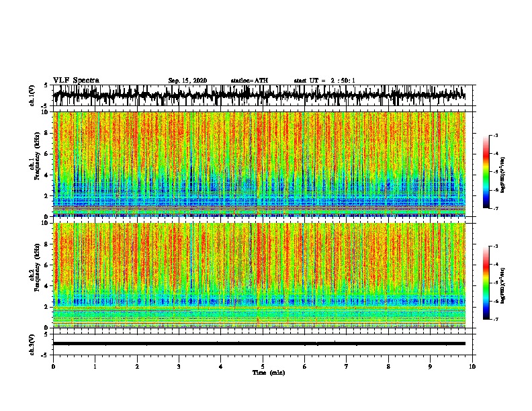Select the "Sep. 15, 2020" date label
The height and width of the screenshot is (411, 532).
point(187,81)
